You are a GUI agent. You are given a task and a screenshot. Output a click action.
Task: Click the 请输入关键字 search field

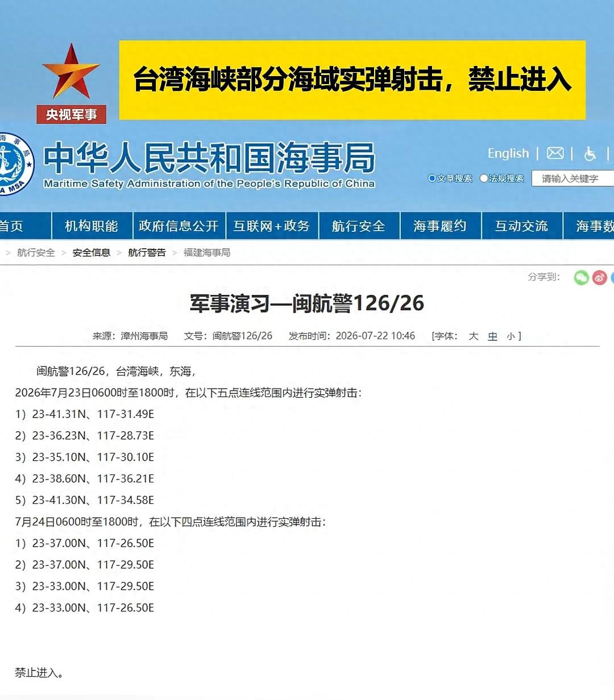pyautogui.click(x=572, y=178)
